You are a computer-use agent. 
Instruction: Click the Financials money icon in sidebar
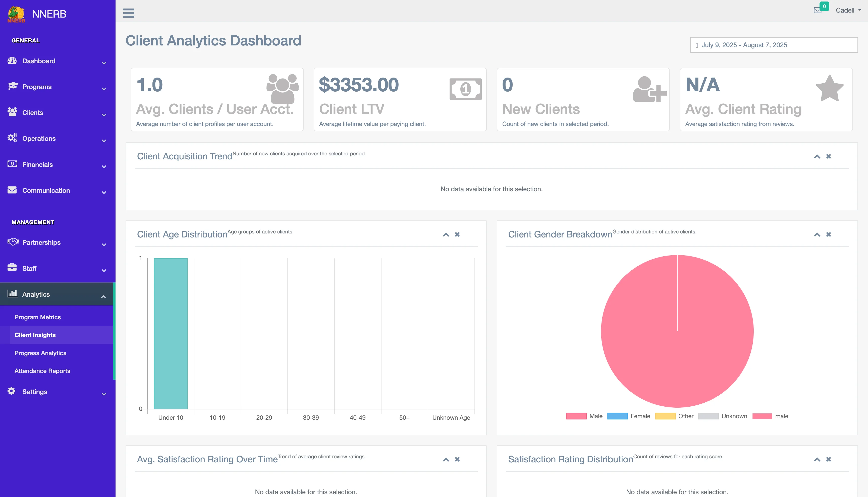(12, 164)
